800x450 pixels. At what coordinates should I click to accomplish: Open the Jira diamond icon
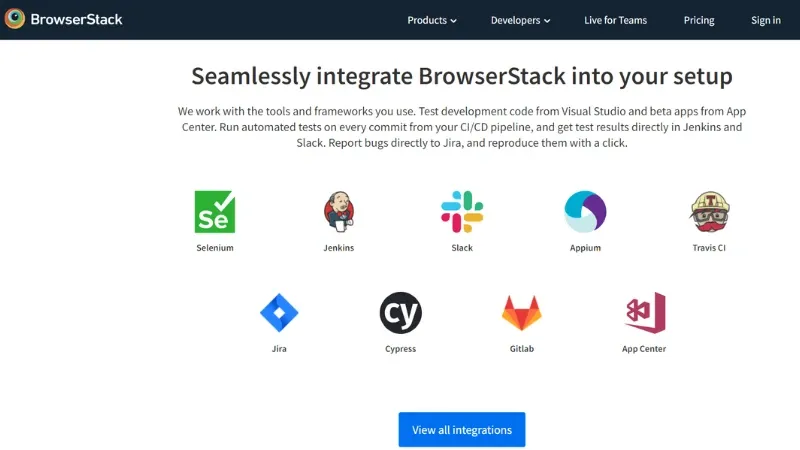279,313
